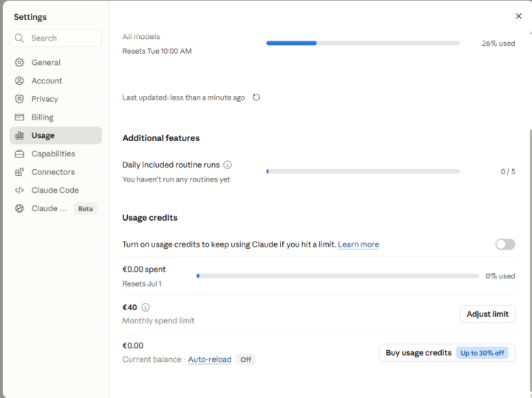
Task: Click Buy usage credits button
Action: [x=447, y=353]
